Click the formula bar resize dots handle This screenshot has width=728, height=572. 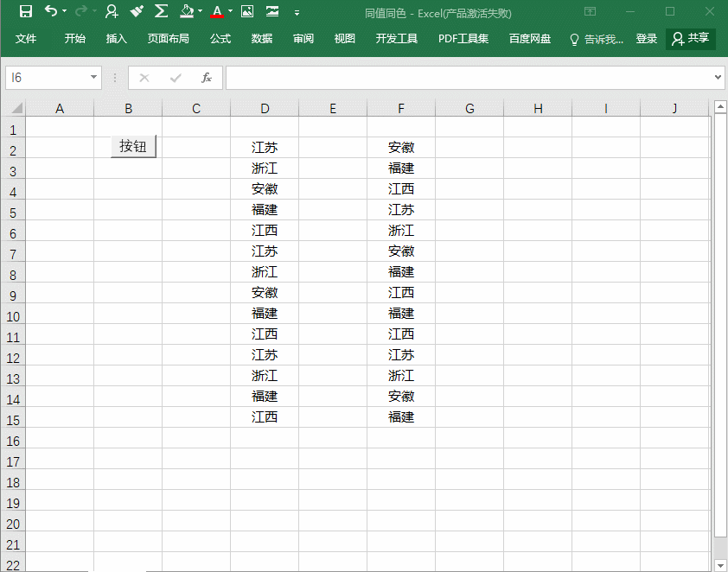pos(115,78)
